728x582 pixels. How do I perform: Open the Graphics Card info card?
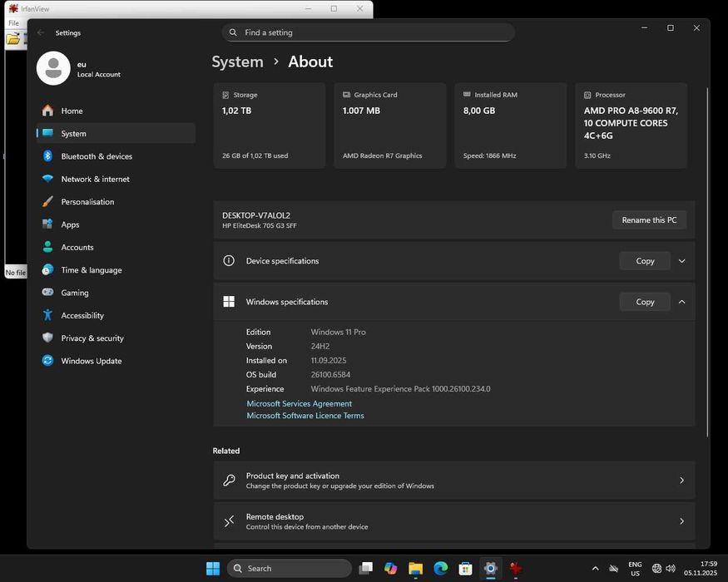390,126
